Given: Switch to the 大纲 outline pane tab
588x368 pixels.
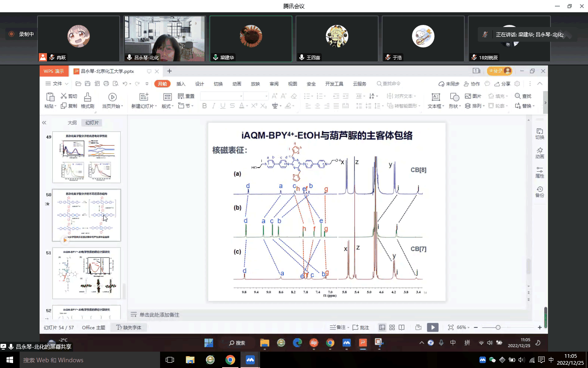Looking at the screenshot, I should [71, 122].
